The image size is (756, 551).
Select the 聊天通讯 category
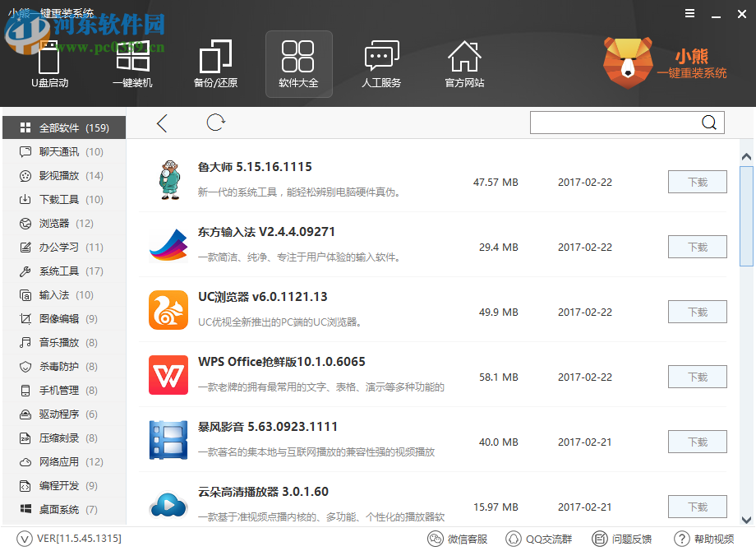click(58, 151)
